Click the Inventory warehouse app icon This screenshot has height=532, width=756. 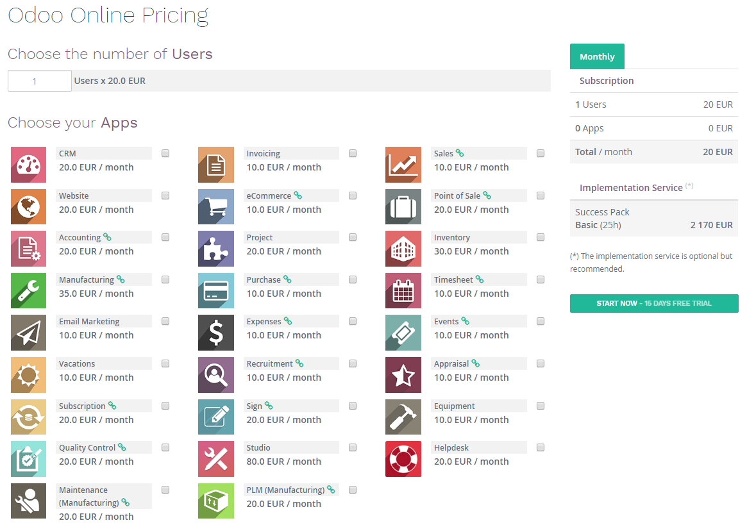(403, 249)
